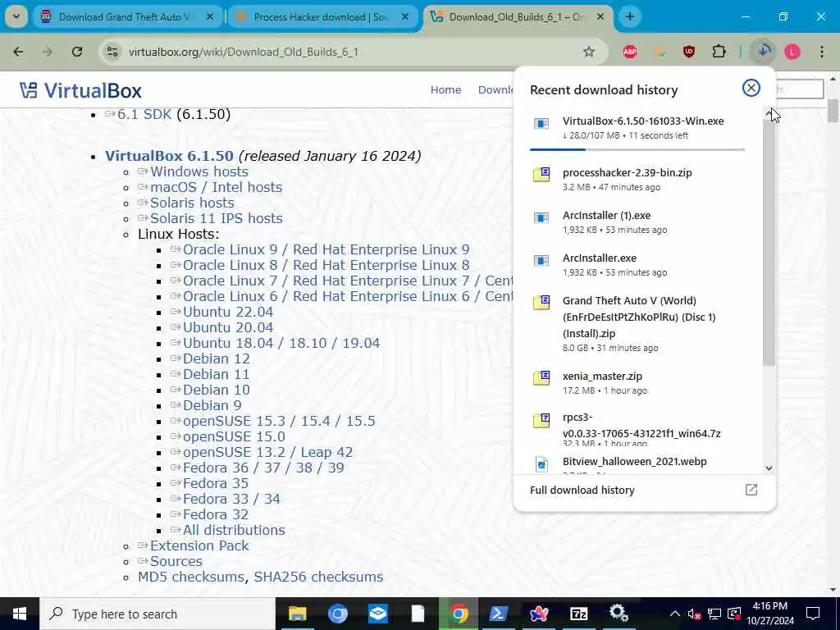Viewport: 840px width, 630px height.
Task: Close the Process Hacker download tab
Action: click(x=405, y=17)
